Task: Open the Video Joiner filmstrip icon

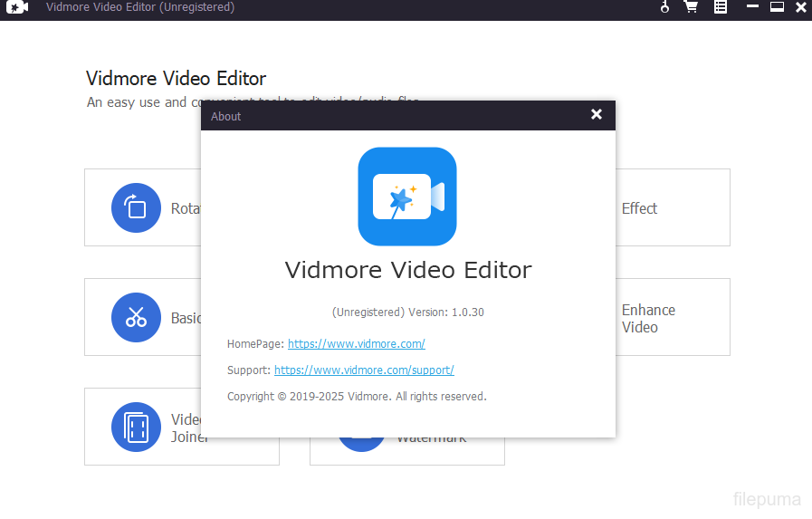Action: pyautogui.click(x=136, y=427)
